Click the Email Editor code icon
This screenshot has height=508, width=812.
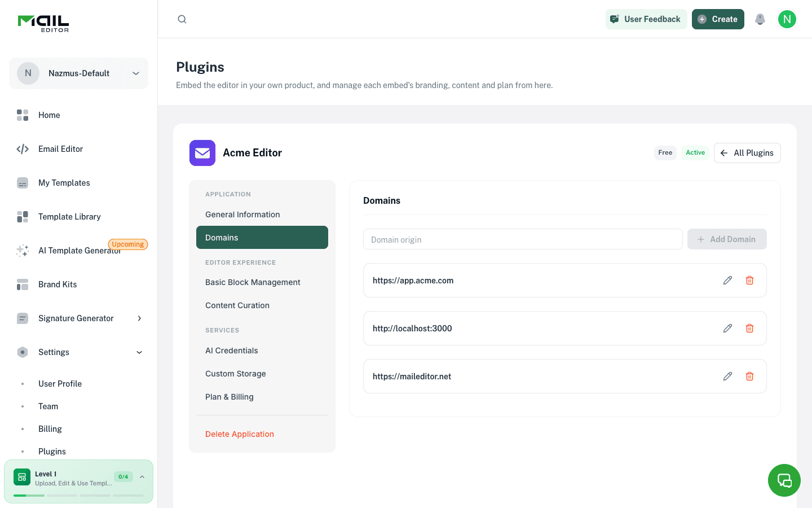23,149
